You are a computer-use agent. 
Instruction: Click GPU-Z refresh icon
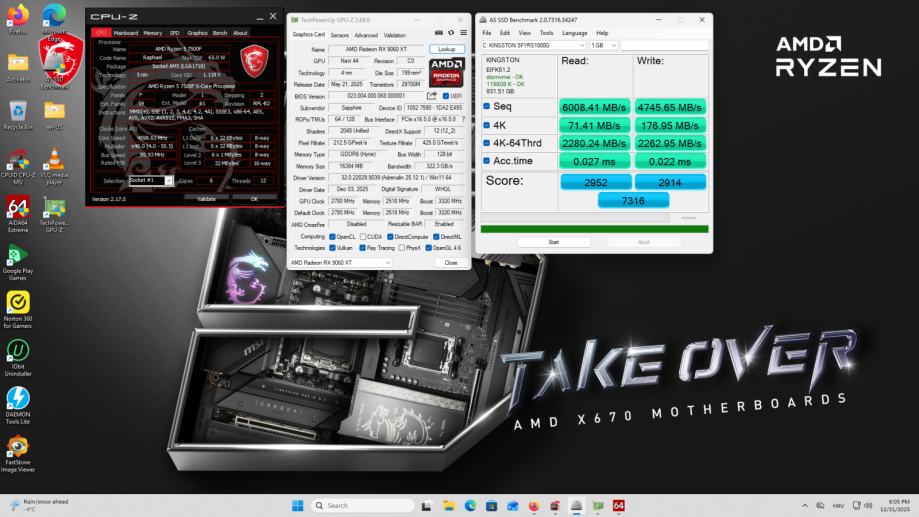[451, 33]
